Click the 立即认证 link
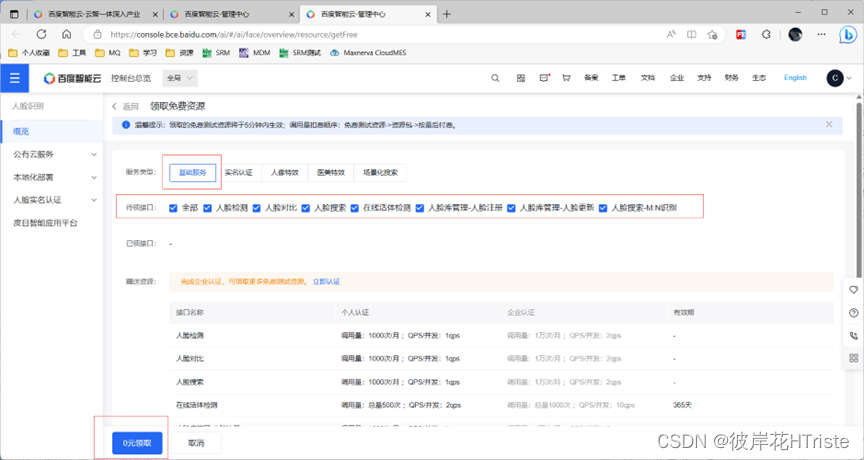The width and height of the screenshot is (864, 460). click(326, 282)
